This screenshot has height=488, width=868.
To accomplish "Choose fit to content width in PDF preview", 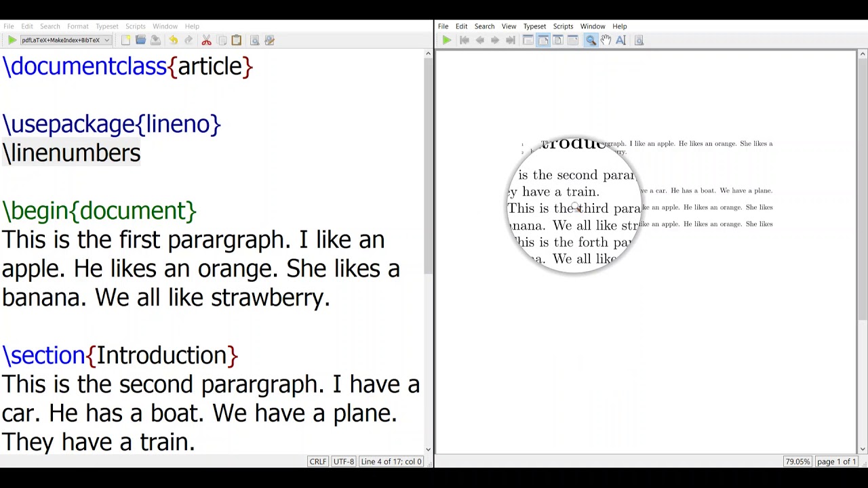I will [x=573, y=41].
